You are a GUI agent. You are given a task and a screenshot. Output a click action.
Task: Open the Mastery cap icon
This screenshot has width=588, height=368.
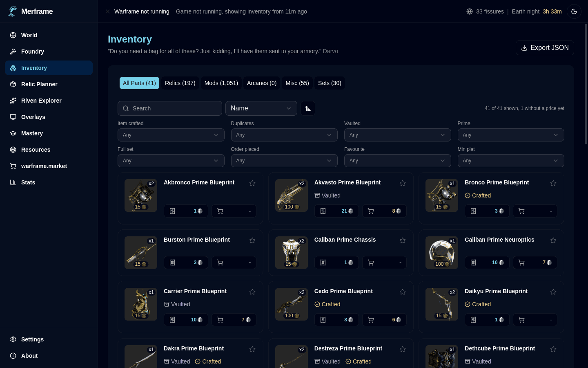tap(13, 133)
